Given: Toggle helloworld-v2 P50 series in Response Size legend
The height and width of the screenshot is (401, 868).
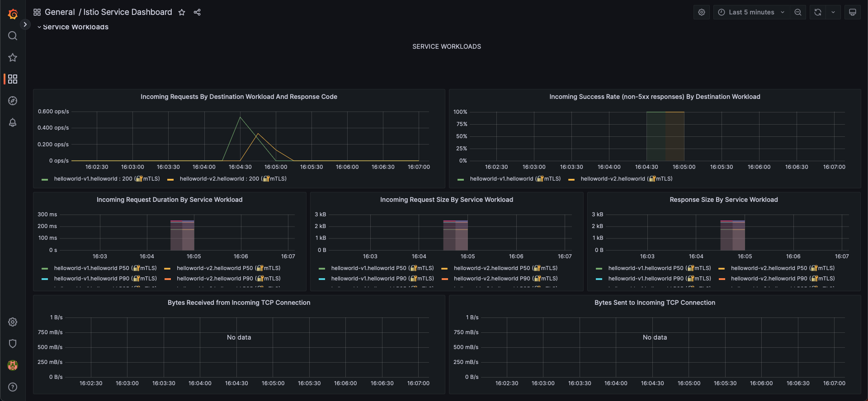Looking at the screenshot, I should coord(783,268).
